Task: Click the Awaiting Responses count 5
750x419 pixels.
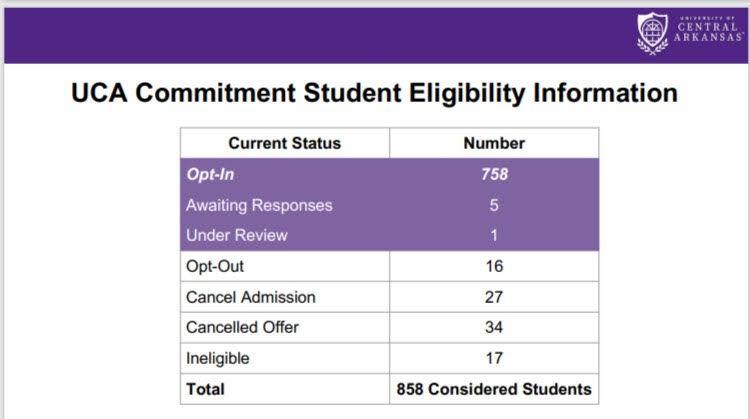Action: 494,205
